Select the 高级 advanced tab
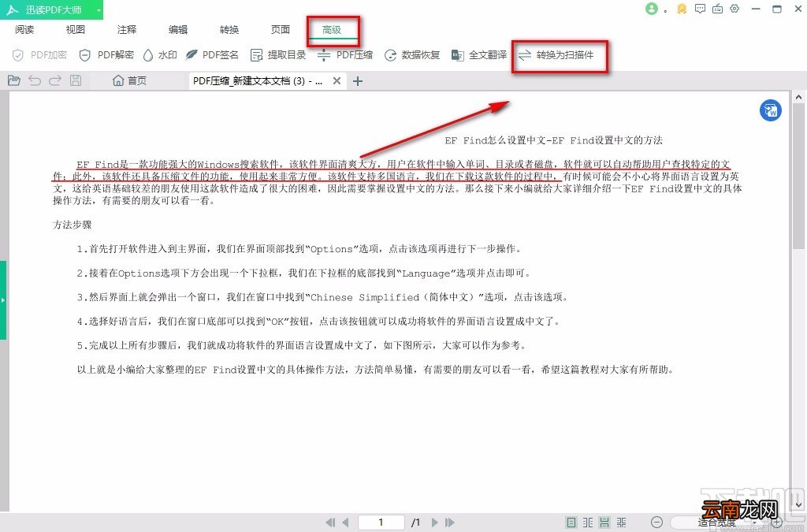The image size is (807, 532). click(332, 29)
